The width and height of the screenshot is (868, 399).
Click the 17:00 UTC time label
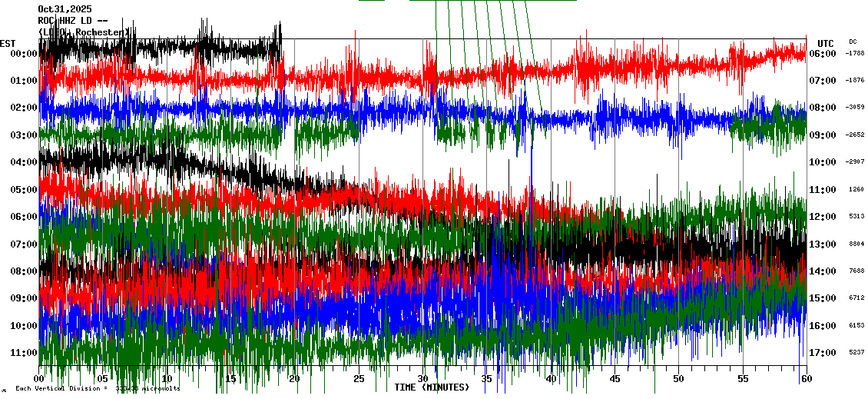pos(822,353)
